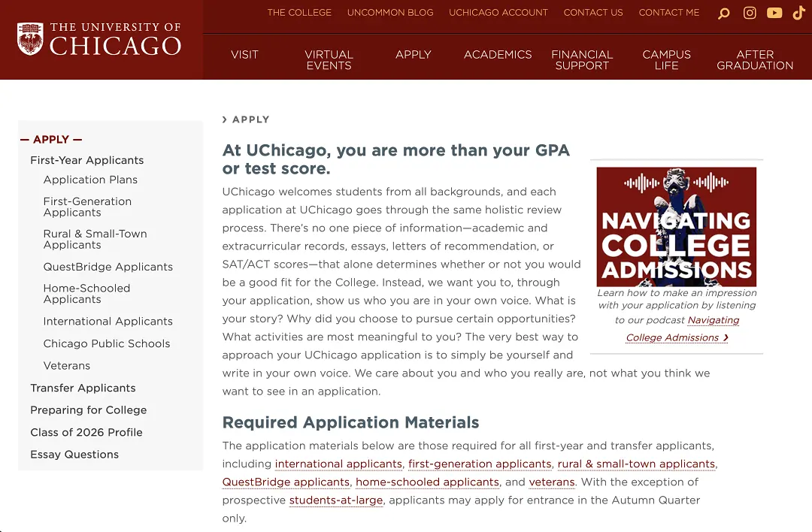This screenshot has height=532, width=812.
Task: Select QuestBridge Applicants in sidebar
Action: (108, 267)
